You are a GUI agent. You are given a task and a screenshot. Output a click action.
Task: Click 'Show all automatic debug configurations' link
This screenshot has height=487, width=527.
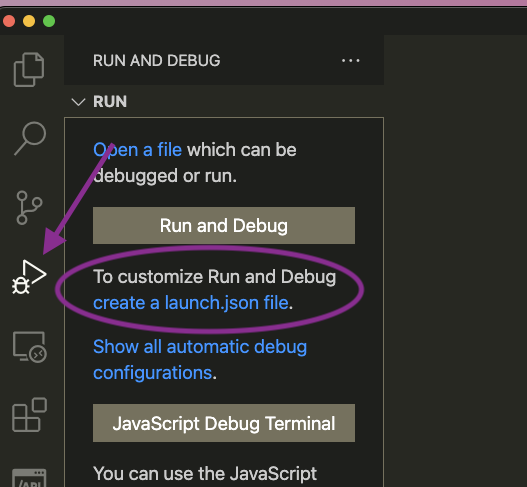pos(200,359)
